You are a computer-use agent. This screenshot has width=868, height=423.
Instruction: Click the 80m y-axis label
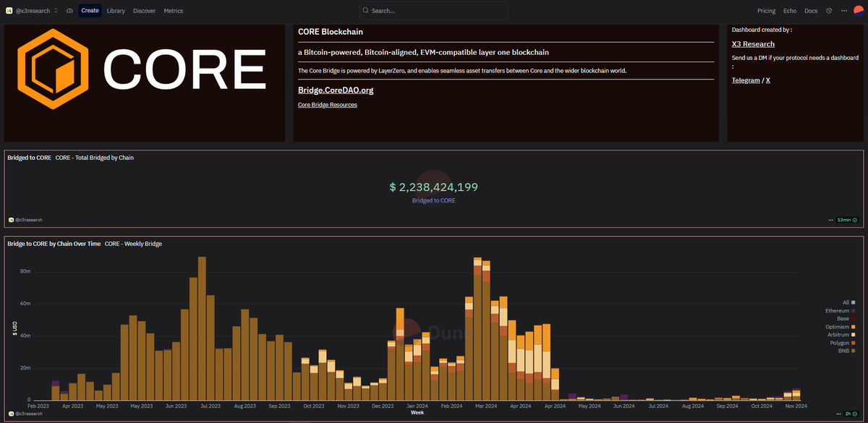click(x=25, y=272)
